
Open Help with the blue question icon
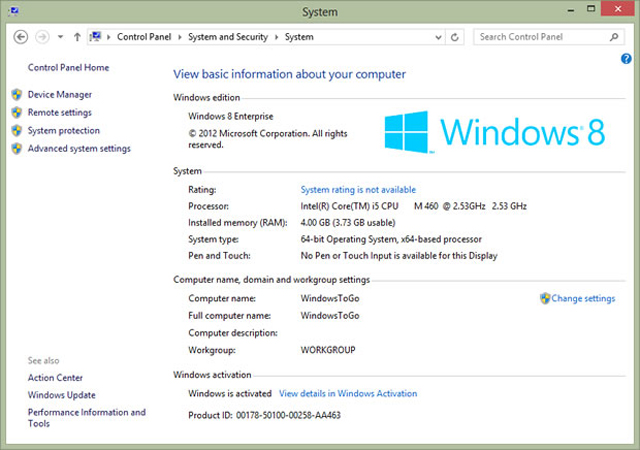(626, 59)
